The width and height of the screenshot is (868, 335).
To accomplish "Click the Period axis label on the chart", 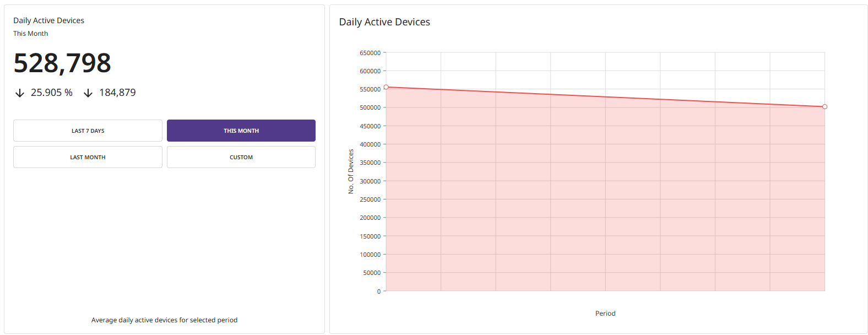I will 605,313.
